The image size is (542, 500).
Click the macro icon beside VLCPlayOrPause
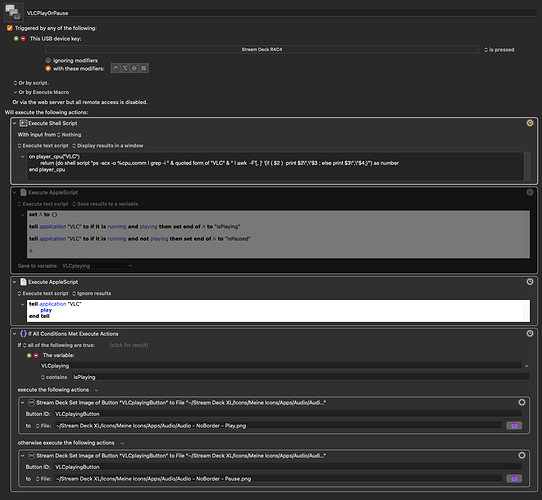[13, 11]
